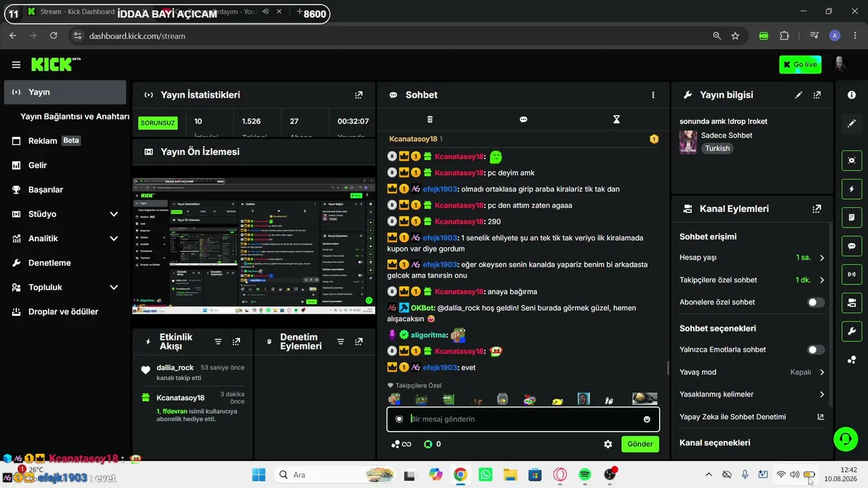Pop out the Yayın İstatistikleri panel
The height and width of the screenshot is (488, 868).
click(359, 95)
